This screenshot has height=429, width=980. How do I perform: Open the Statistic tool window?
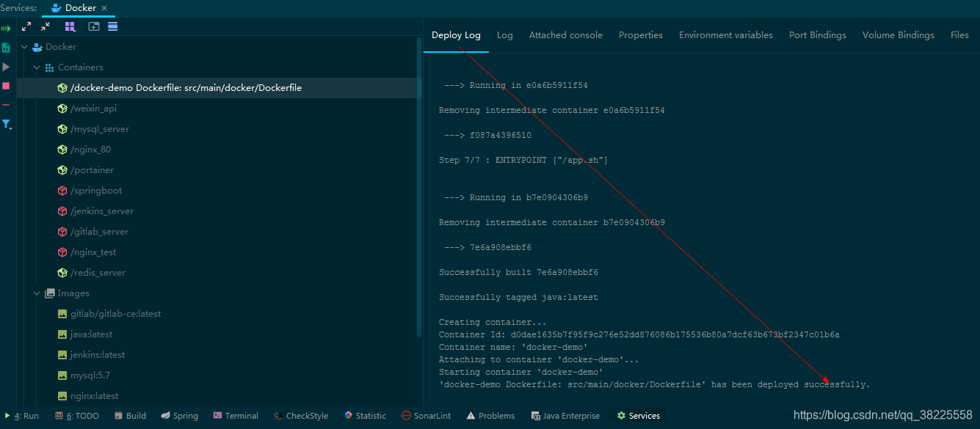pos(365,416)
